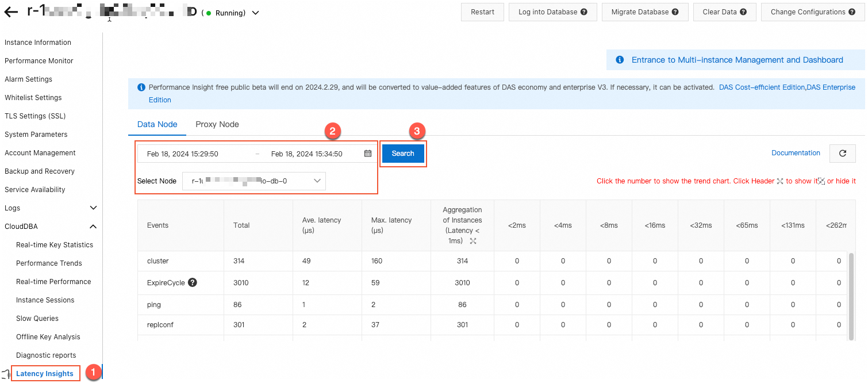Click Total value 301 for replconf
The width and height of the screenshot is (868, 383).
pyautogui.click(x=239, y=325)
